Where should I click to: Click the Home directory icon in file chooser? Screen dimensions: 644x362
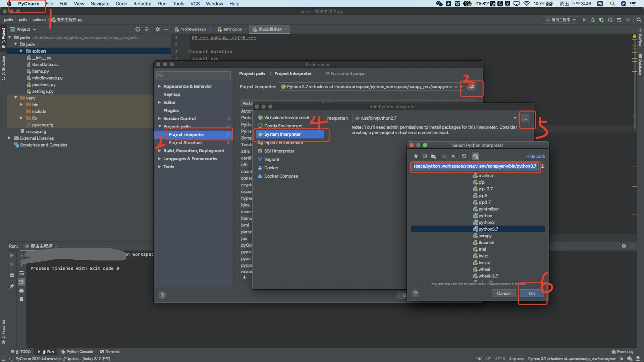click(x=416, y=156)
